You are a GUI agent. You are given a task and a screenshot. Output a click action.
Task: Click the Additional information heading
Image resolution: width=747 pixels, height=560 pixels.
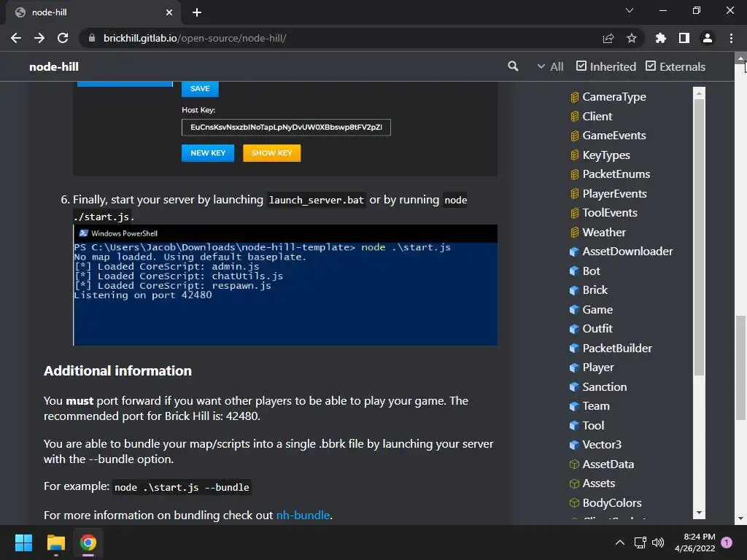117,371
